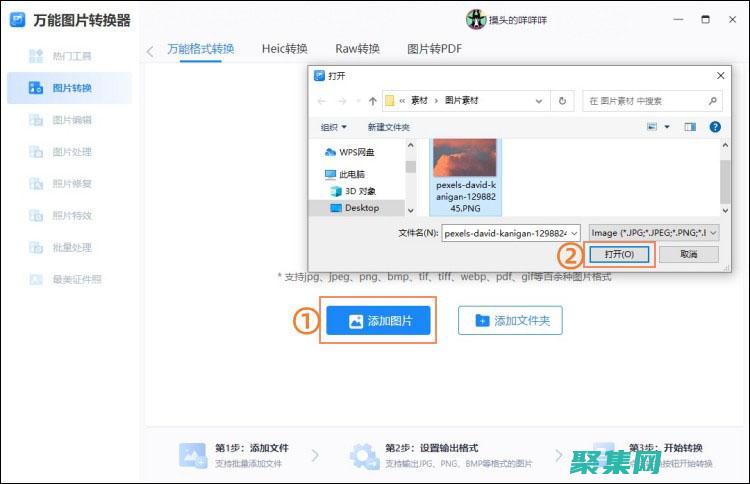750x484 pixels.
Task: Click the file list scroll-up arrow
Action: [725, 145]
